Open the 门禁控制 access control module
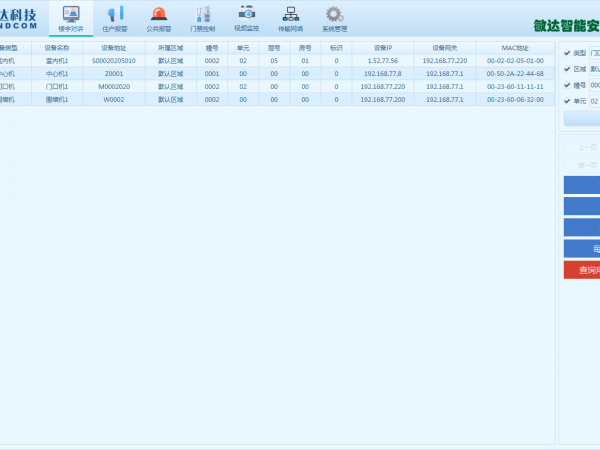The height and width of the screenshot is (450, 600). click(x=203, y=17)
